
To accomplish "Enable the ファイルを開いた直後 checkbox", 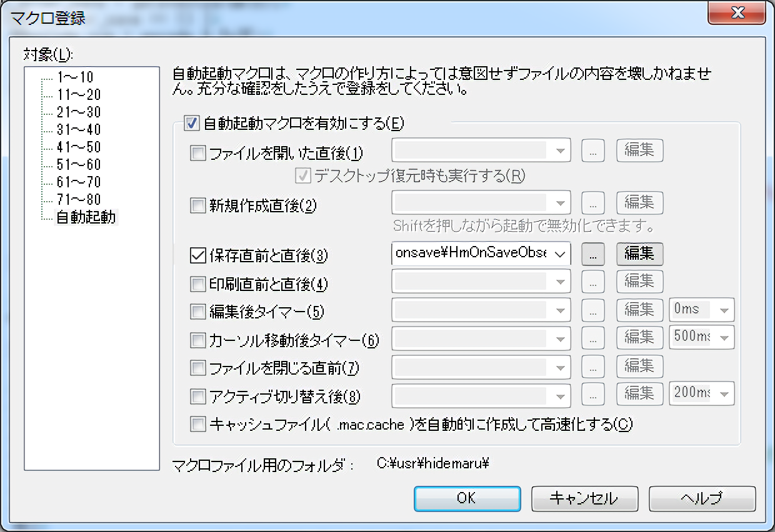I will [197, 153].
